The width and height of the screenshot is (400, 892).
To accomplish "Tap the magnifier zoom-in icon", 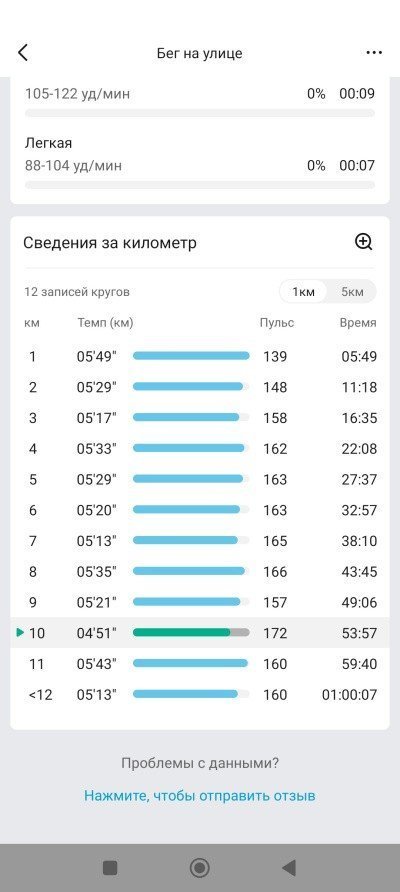I will (364, 242).
